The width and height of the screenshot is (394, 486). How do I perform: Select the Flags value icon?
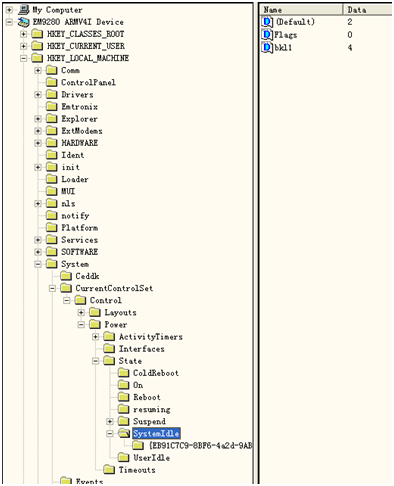pyautogui.click(x=267, y=35)
